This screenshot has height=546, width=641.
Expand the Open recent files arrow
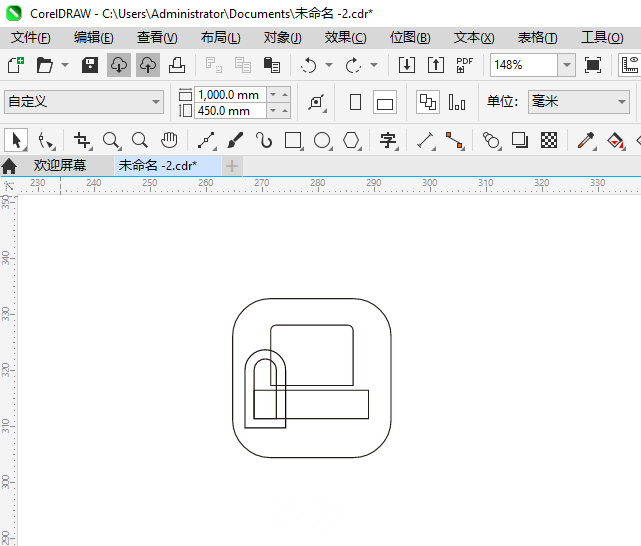tap(65, 65)
